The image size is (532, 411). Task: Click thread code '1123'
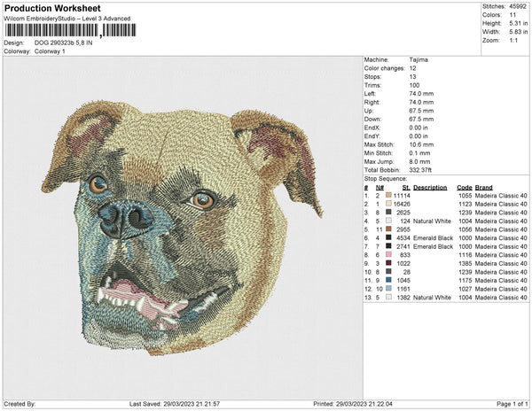[465, 204]
